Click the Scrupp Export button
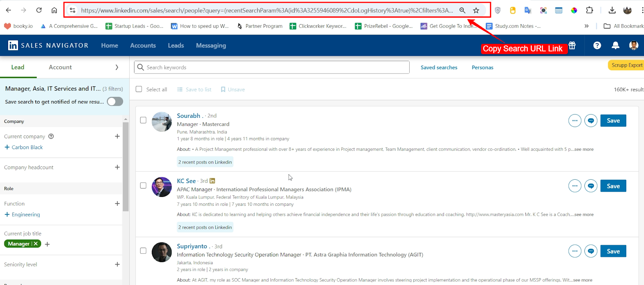This screenshot has height=285, width=644. (x=627, y=65)
